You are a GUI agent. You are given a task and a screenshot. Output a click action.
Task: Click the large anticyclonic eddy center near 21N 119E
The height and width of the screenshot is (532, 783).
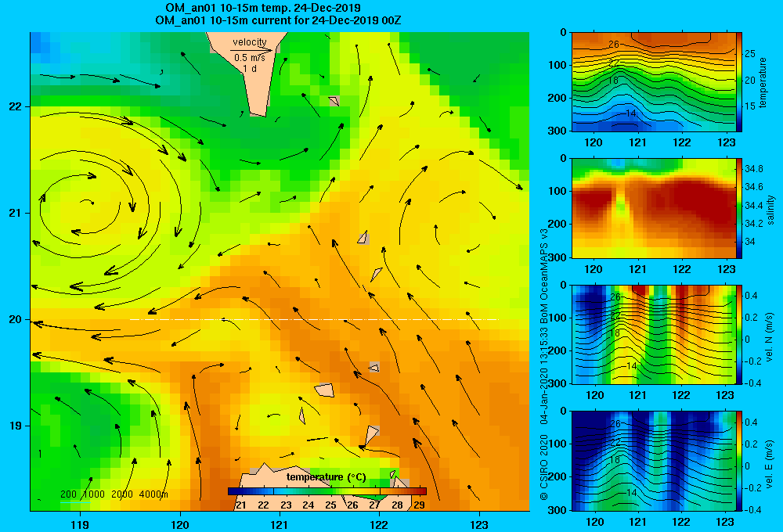point(88,202)
